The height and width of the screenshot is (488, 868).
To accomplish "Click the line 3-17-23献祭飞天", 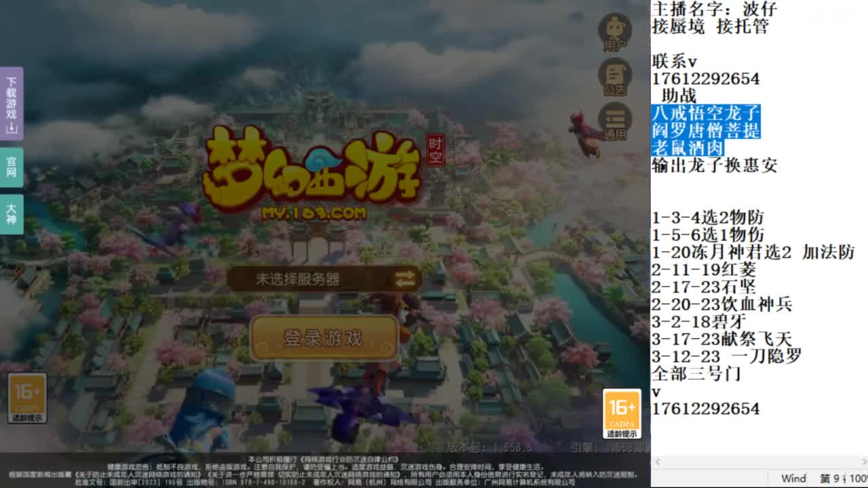I will point(722,340).
